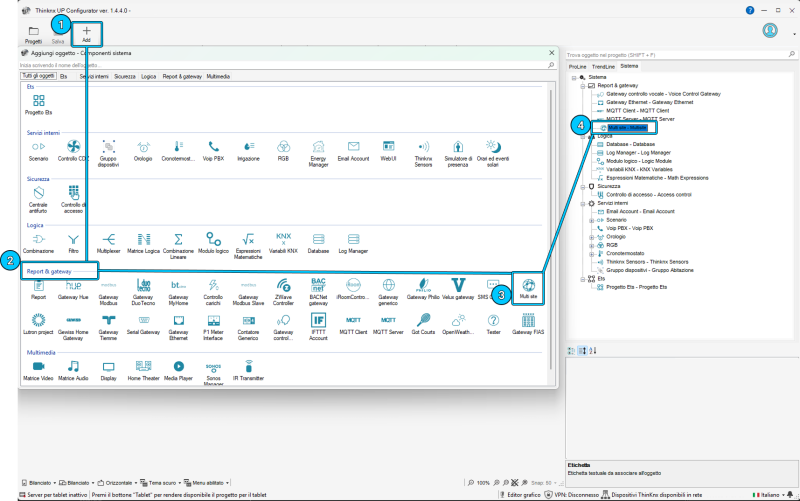Pick the Multiplexer logic object
This screenshot has width=800, height=501.
[108, 243]
